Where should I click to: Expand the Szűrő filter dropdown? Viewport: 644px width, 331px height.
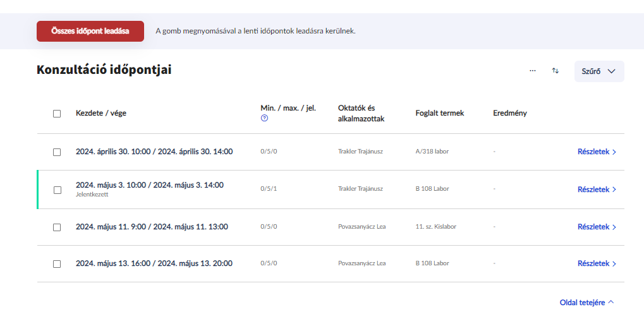click(x=598, y=71)
